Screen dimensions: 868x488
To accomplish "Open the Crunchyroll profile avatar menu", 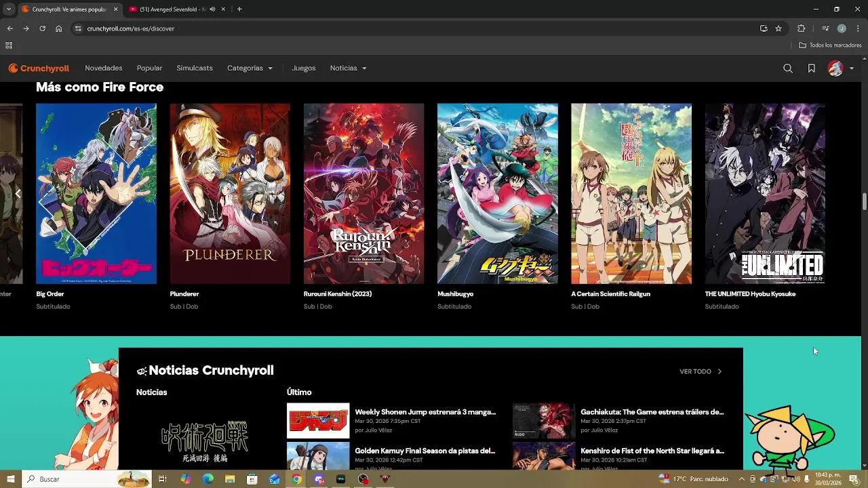I will tap(840, 68).
